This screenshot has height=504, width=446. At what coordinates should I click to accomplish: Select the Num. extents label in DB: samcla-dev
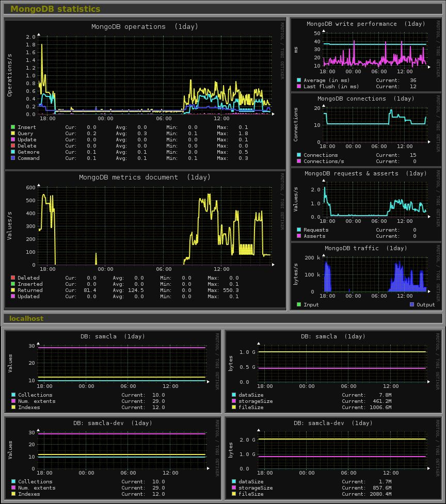coord(37,488)
